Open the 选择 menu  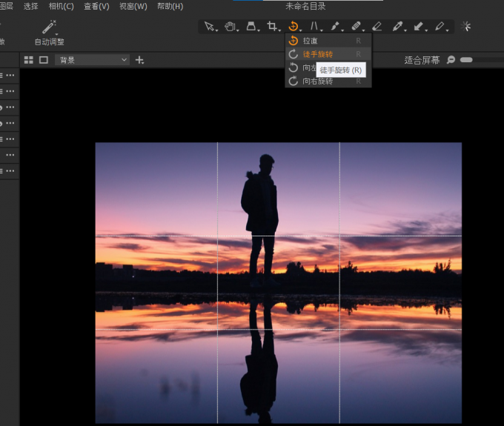(31, 6)
